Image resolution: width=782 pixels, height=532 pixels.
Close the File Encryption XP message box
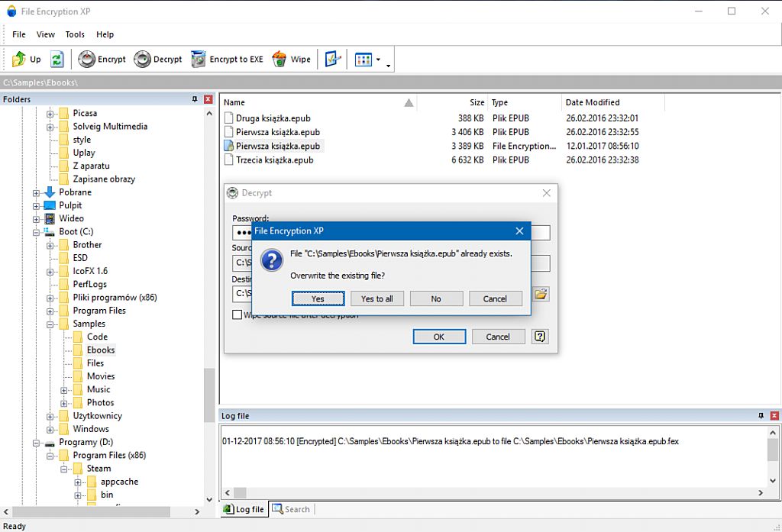click(x=519, y=231)
